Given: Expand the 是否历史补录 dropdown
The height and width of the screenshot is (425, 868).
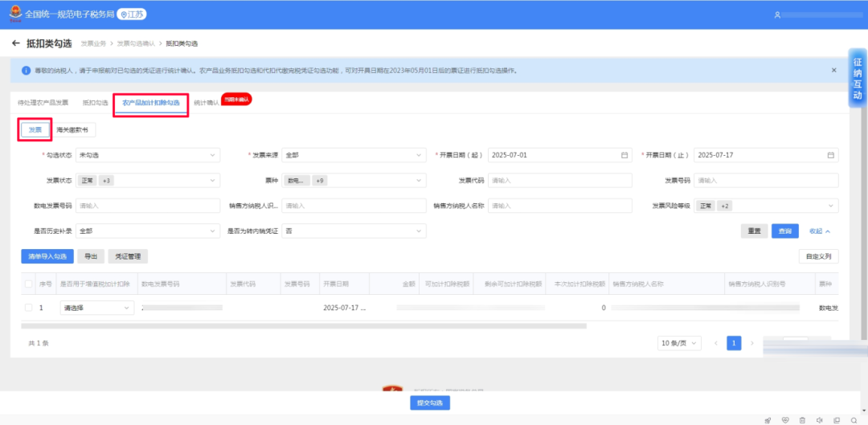Looking at the screenshot, I should point(148,231).
